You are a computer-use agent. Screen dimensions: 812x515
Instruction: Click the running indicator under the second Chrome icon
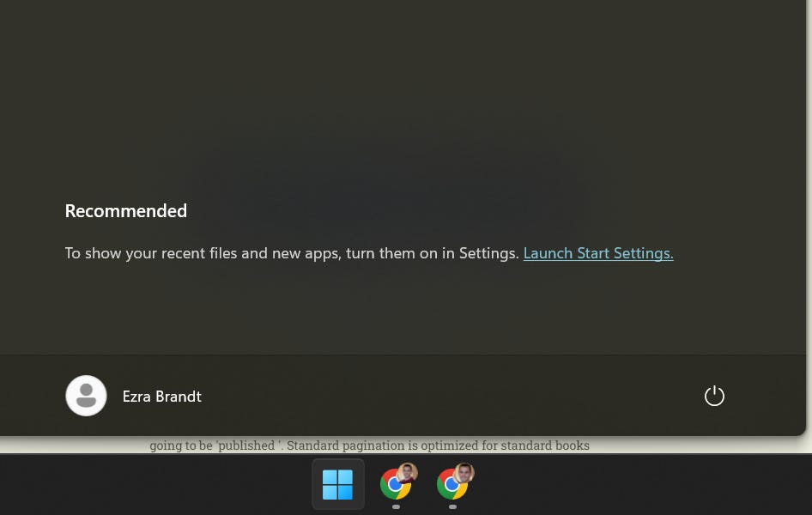tap(453, 506)
